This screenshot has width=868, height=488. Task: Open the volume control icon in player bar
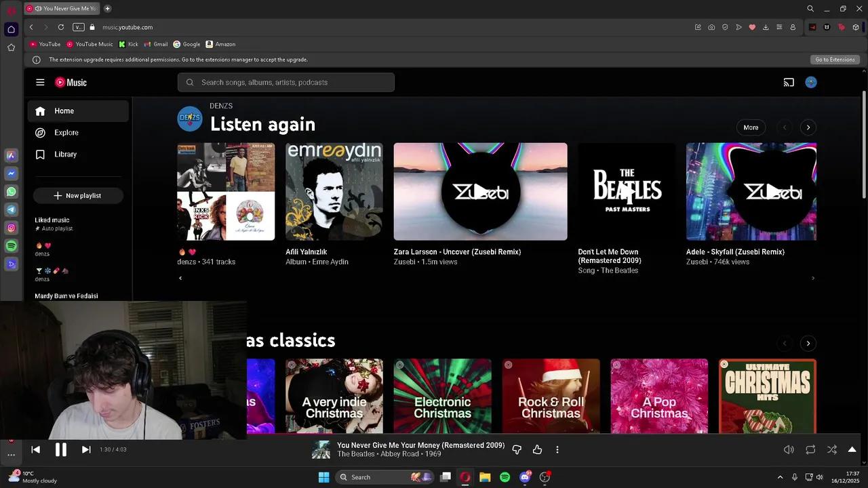[x=789, y=449]
